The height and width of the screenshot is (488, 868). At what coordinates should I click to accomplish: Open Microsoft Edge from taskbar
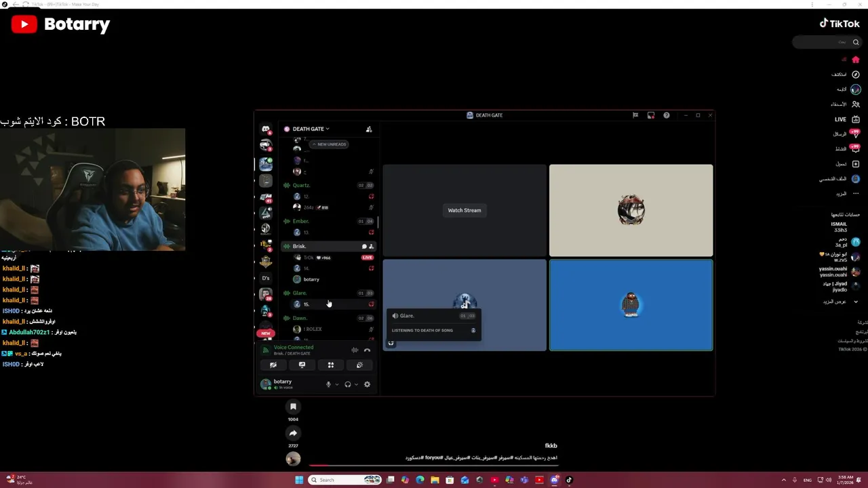(420, 480)
